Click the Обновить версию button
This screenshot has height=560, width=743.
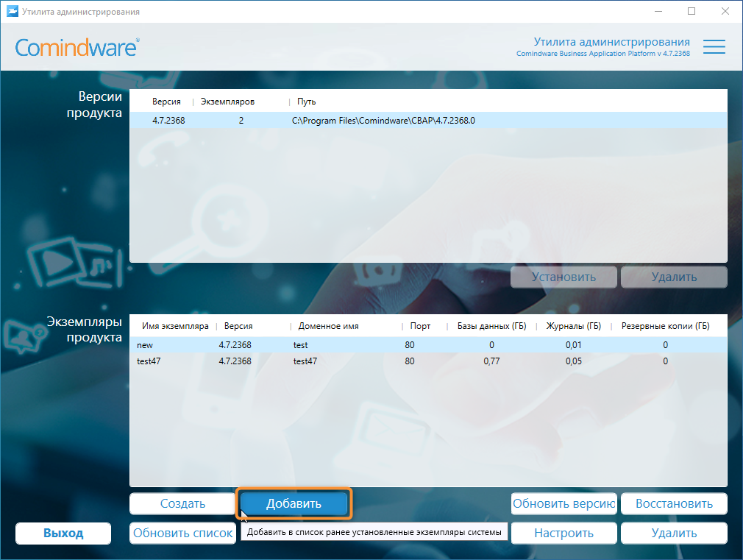pos(564,503)
